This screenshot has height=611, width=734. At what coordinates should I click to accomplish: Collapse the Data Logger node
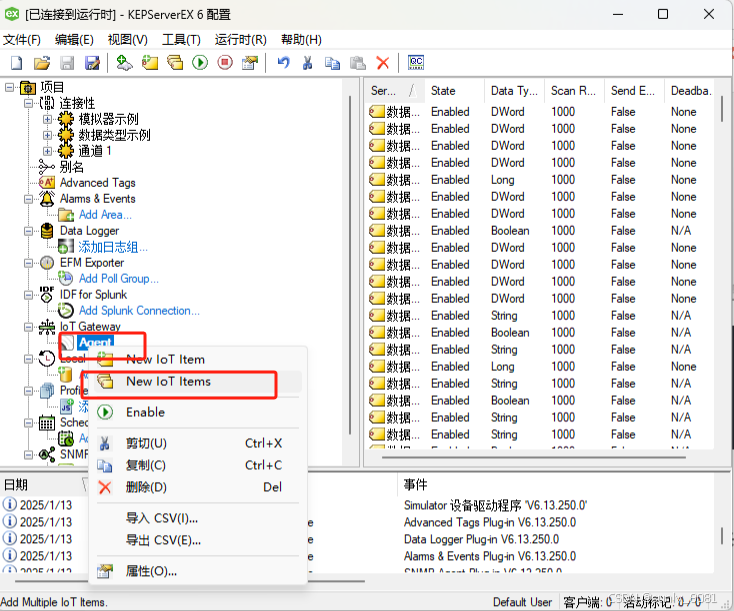pyautogui.click(x=28, y=231)
